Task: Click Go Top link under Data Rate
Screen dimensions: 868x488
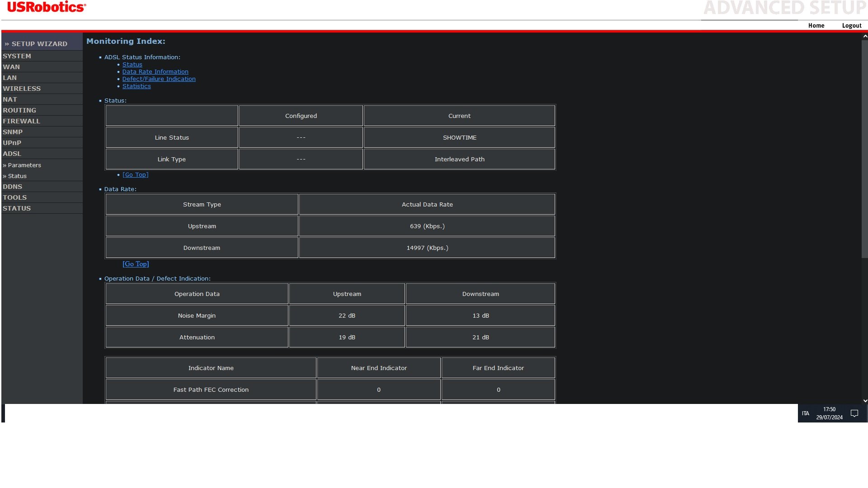Action: tap(136, 264)
